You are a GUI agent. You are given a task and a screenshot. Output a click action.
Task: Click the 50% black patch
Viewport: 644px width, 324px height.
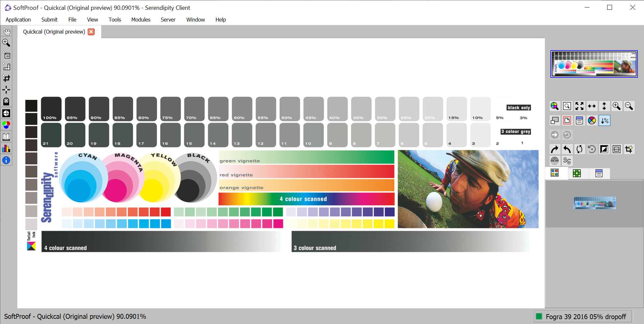[290, 109]
